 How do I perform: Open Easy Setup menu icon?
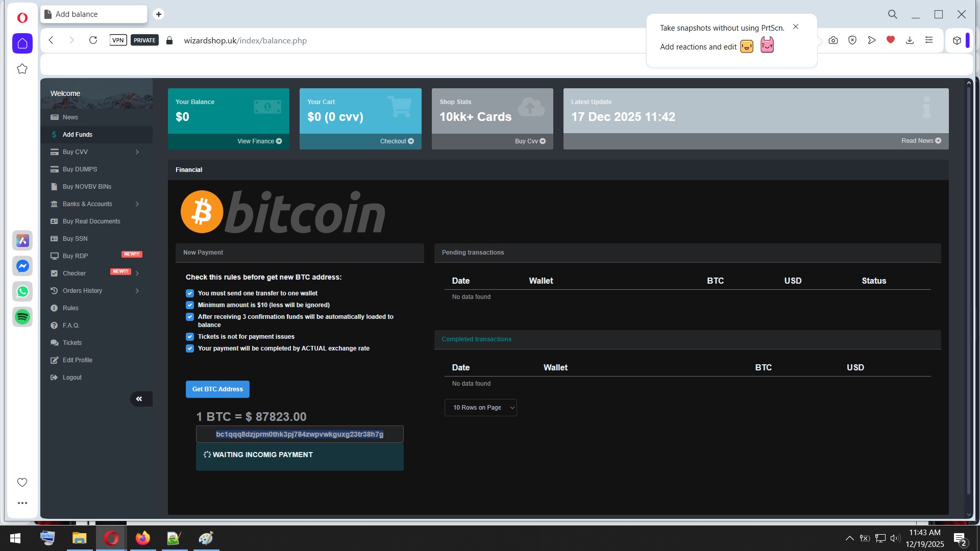929,40
